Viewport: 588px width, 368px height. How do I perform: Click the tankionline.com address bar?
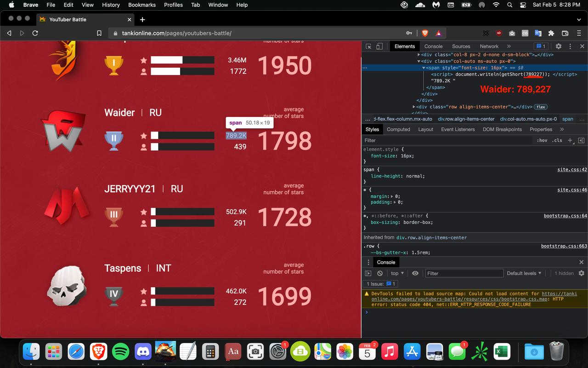(257, 33)
